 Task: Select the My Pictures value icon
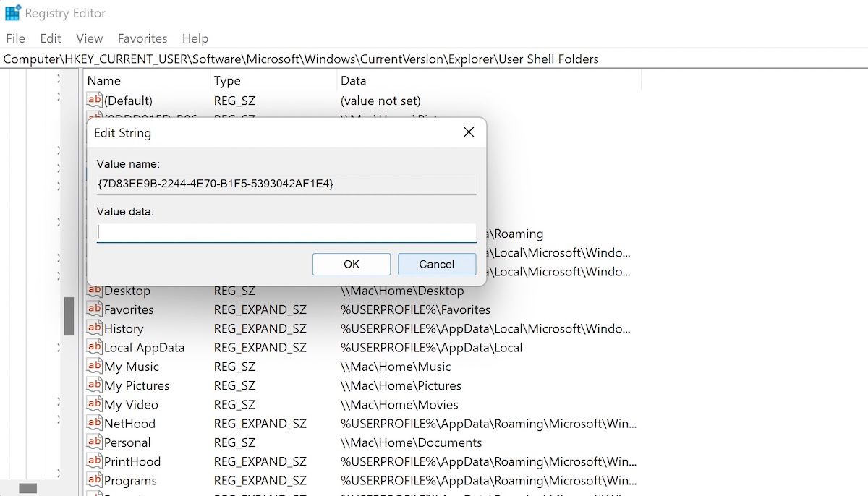pos(94,385)
